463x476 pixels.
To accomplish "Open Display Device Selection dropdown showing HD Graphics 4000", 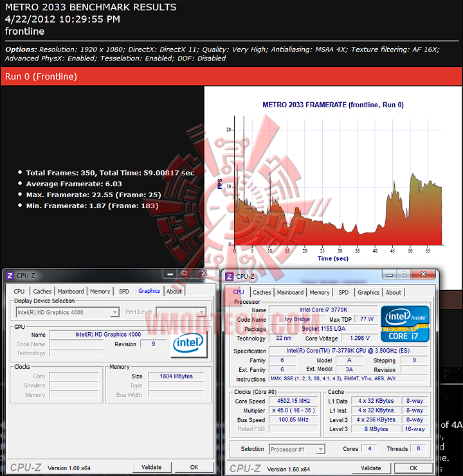I will tap(67, 312).
